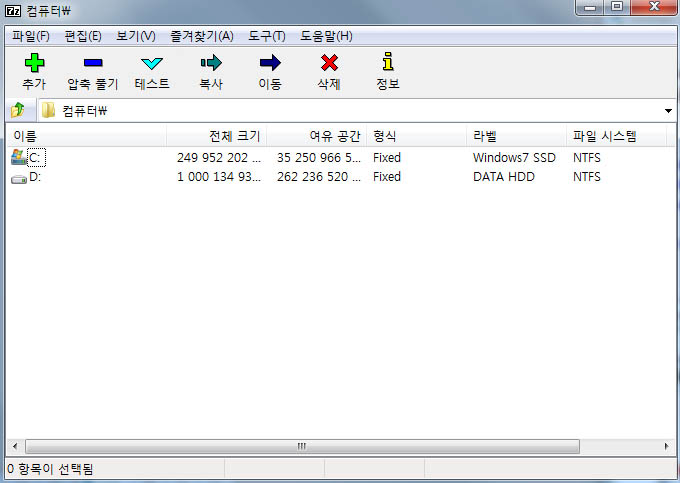Run the 테스트 (Test) toolbar icon
Image resolution: width=680 pixels, height=483 pixels.
[152, 63]
